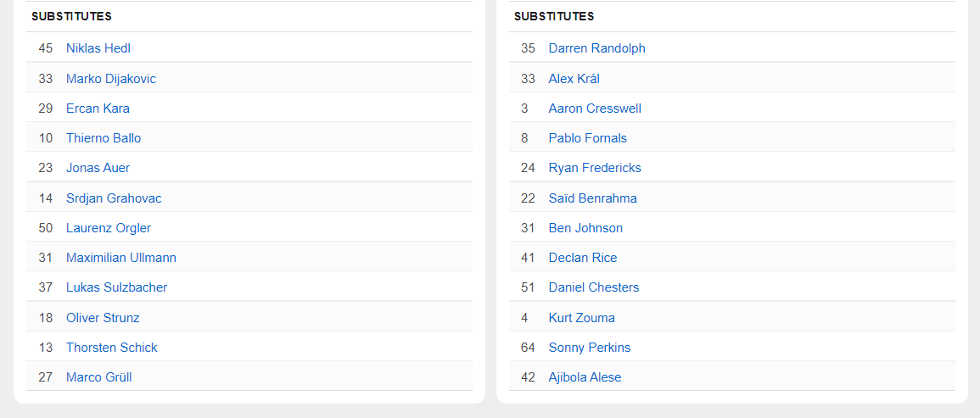This screenshot has height=418, width=980.
Task: Click Lukas Sulzbacher's name
Action: coord(116,287)
